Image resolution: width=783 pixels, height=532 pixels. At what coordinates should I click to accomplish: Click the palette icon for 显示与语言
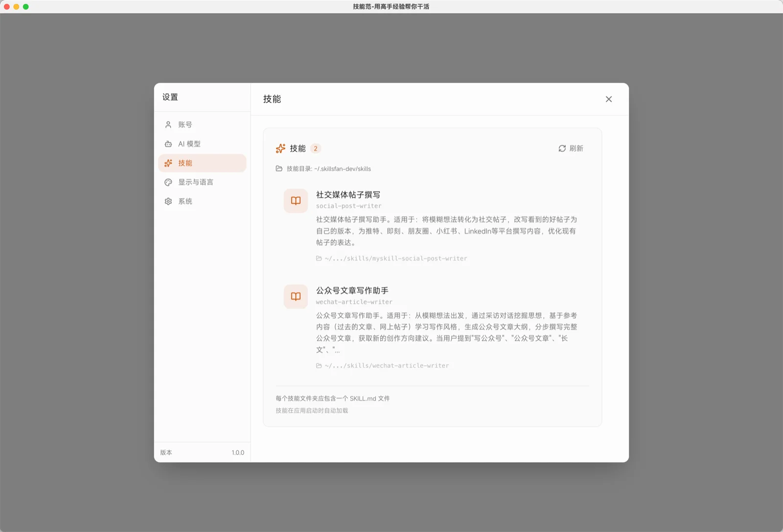point(168,182)
